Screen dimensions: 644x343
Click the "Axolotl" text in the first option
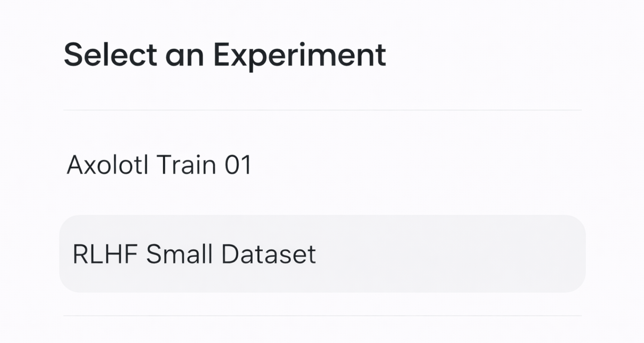tap(107, 165)
